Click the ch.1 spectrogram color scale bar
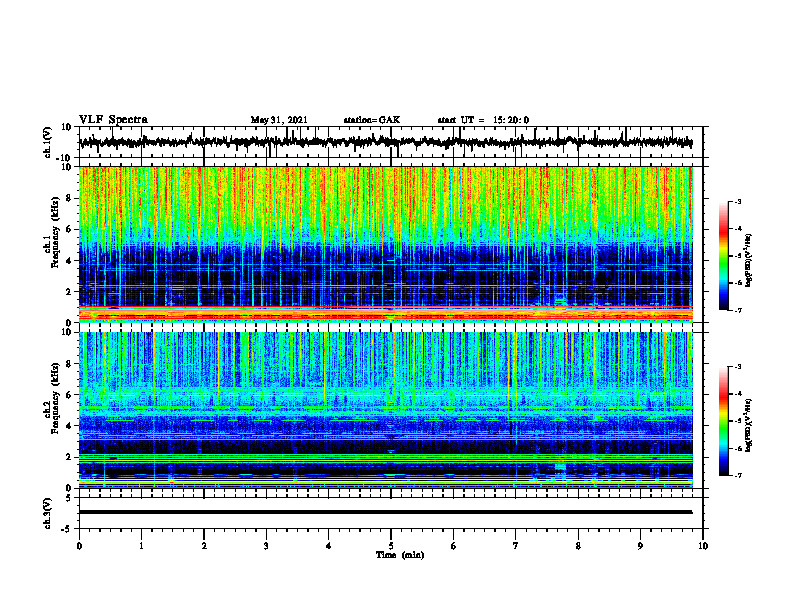This screenshot has height=612, width=792. point(723,256)
